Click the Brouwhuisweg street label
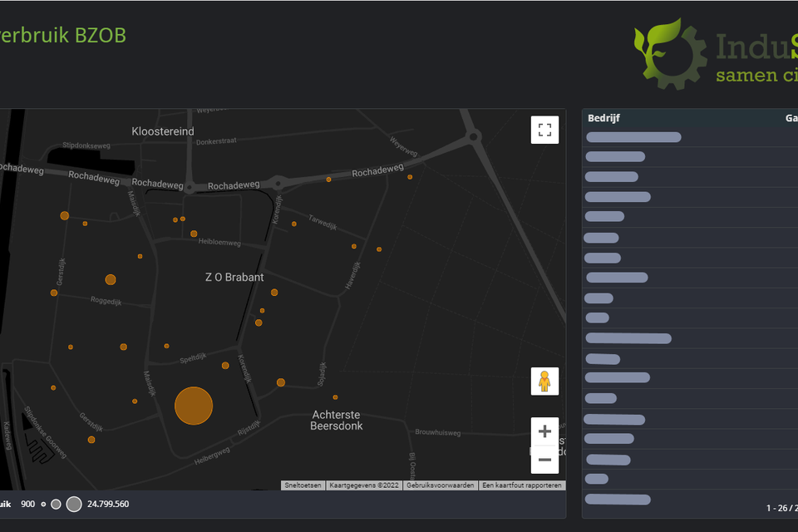The image size is (798, 532). click(x=438, y=432)
